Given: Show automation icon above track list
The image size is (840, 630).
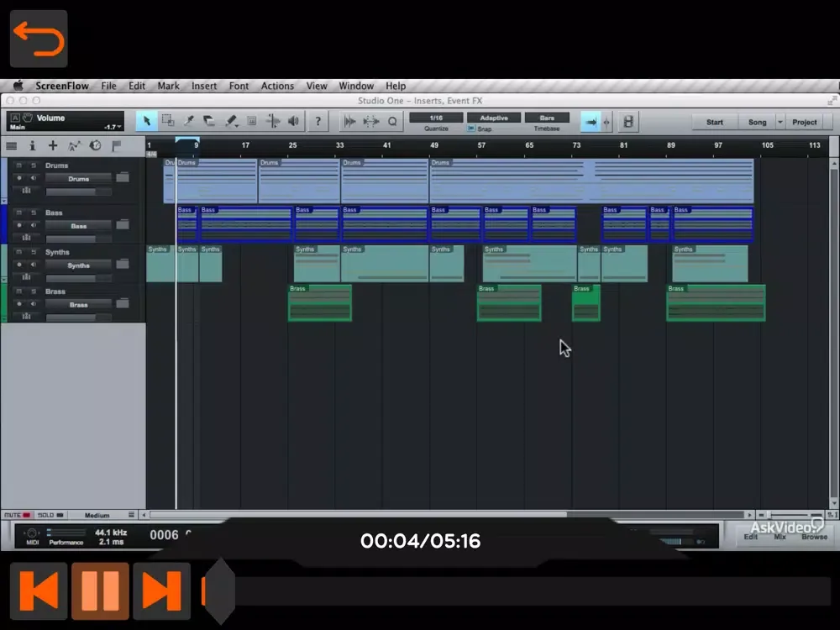Looking at the screenshot, I should (x=74, y=145).
